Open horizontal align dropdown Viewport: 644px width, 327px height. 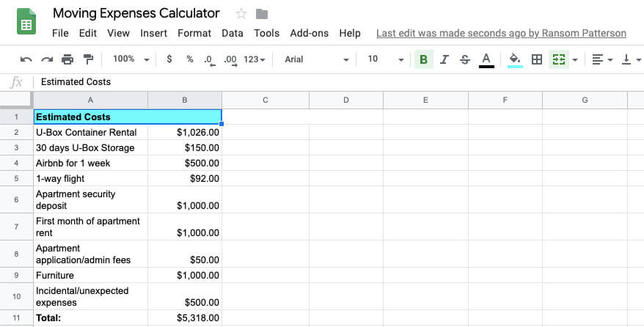pyautogui.click(x=602, y=60)
